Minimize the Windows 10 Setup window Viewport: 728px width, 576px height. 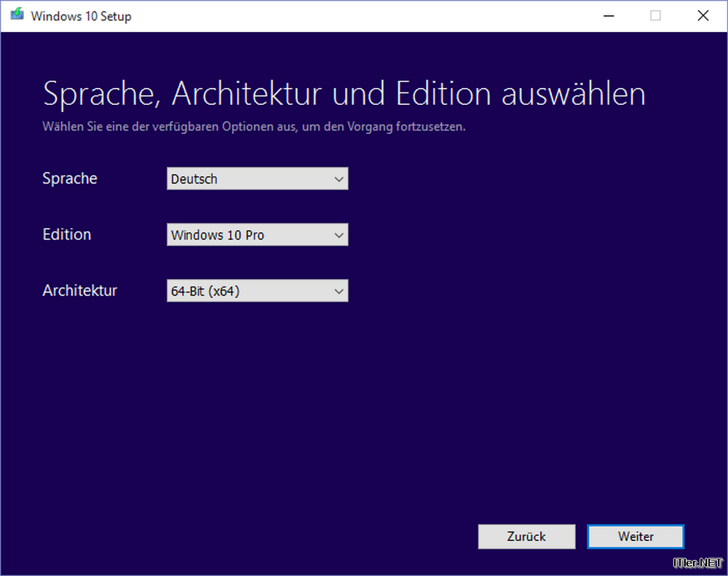point(609,15)
